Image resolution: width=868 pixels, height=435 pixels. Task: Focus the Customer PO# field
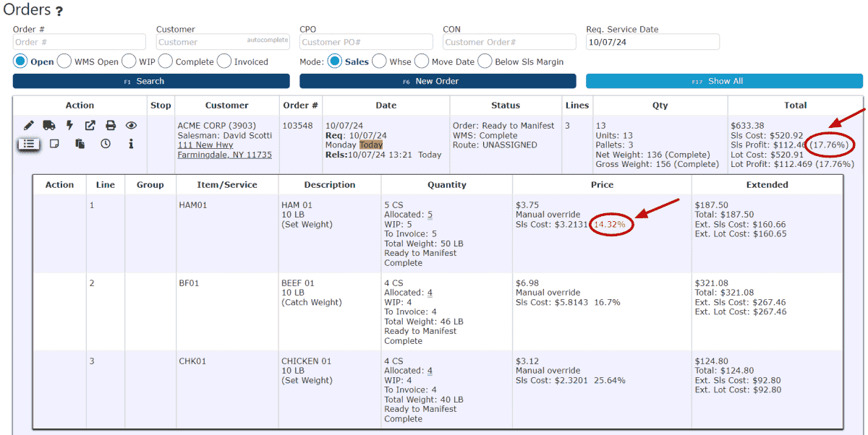click(366, 42)
